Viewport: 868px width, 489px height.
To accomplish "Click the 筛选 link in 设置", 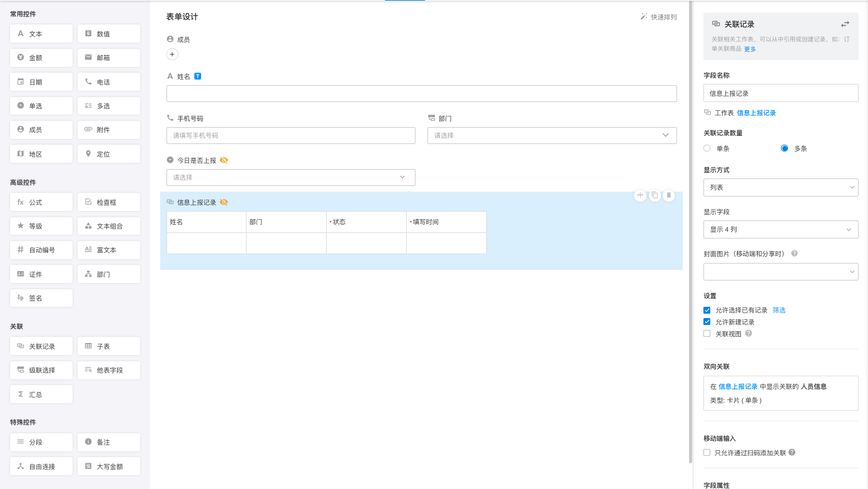I will tap(779, 310).
